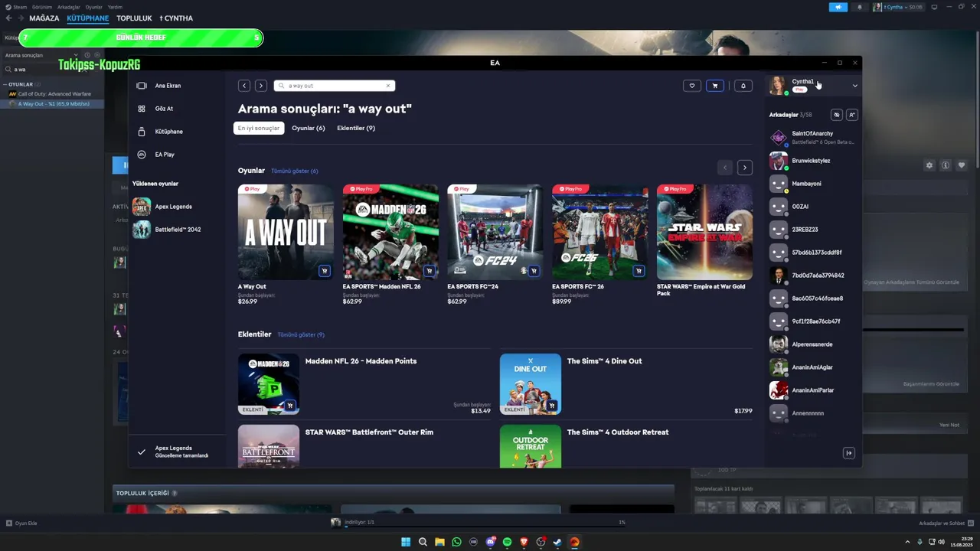Viewport: 980px width, 551px height.
Task: Add The Sims 4 Dine Out to cart
Action: pos(552,406)
